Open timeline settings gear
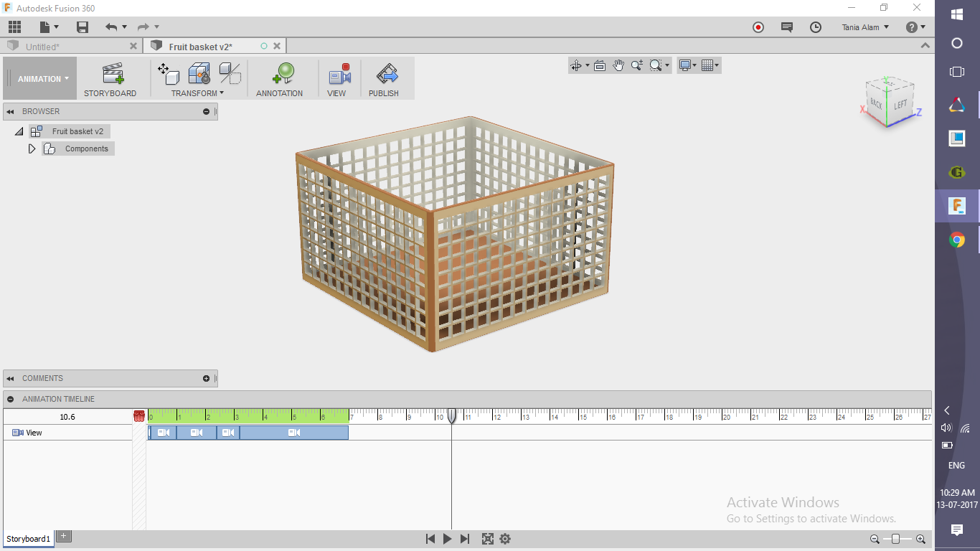Viewport: 980px width, 551px height. click(x=505, y=539)
